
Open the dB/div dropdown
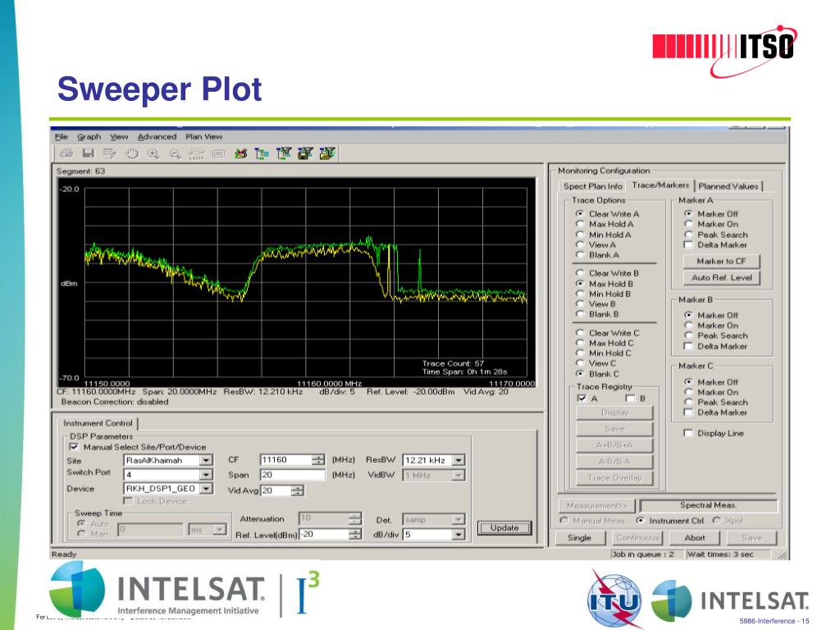coord(459,535)
